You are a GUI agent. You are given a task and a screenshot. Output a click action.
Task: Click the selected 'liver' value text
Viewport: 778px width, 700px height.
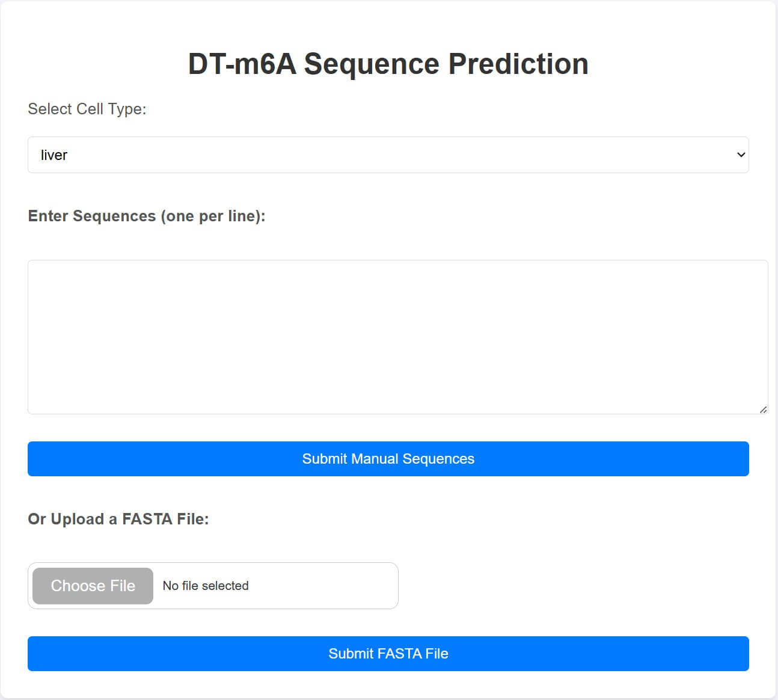pos(54,155)
